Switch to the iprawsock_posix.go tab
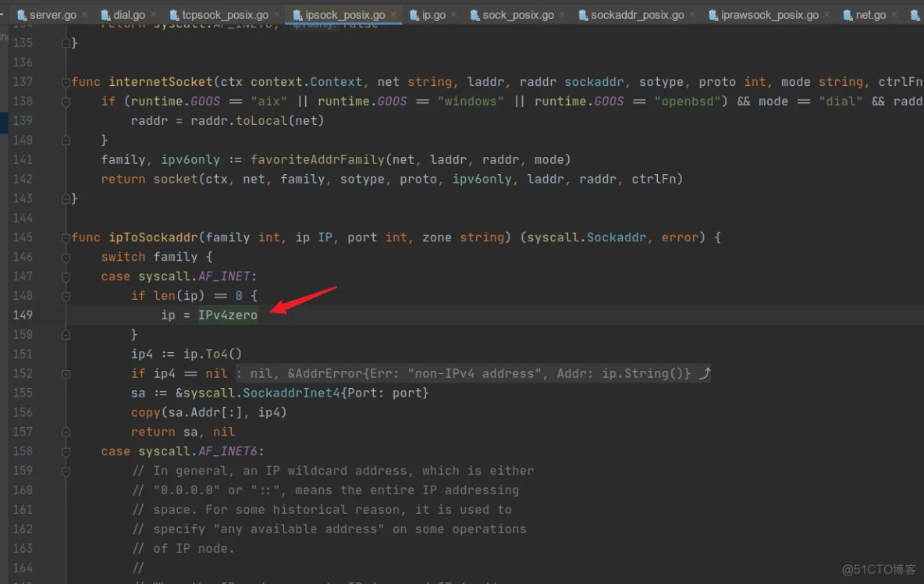This screenshot has height=584, width=924. [769, 15]
